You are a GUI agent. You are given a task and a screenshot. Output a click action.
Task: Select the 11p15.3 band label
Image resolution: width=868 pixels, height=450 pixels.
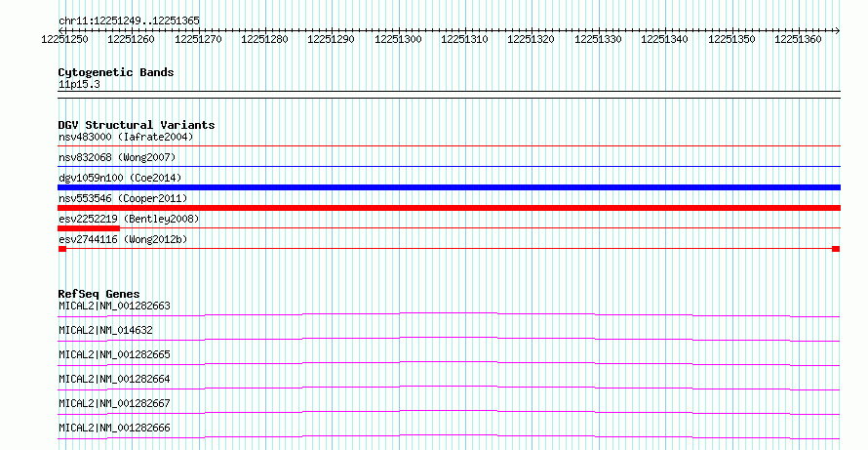point(79,85)
